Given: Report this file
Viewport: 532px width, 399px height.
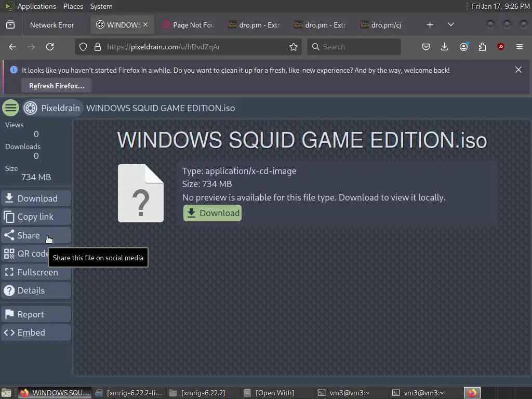Looking at the screenshot, I should [36, 314].
